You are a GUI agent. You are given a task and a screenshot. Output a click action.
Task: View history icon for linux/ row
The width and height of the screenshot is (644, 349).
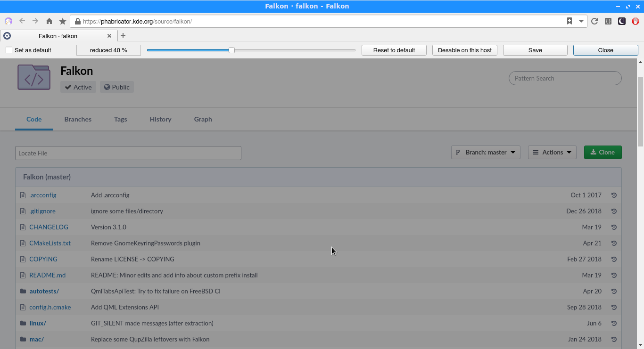tap(614, 323)
